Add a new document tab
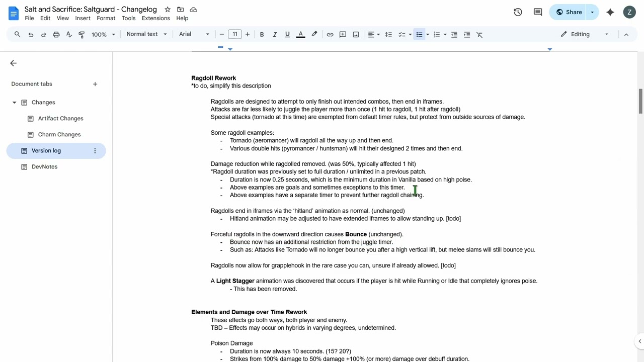 coord(95,84)
